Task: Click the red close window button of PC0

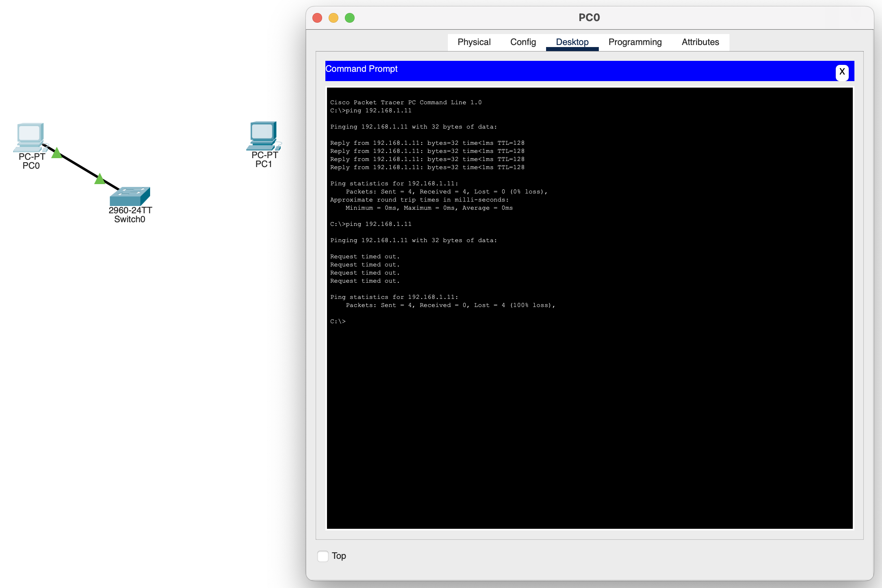Action: (x=317, y=18)
